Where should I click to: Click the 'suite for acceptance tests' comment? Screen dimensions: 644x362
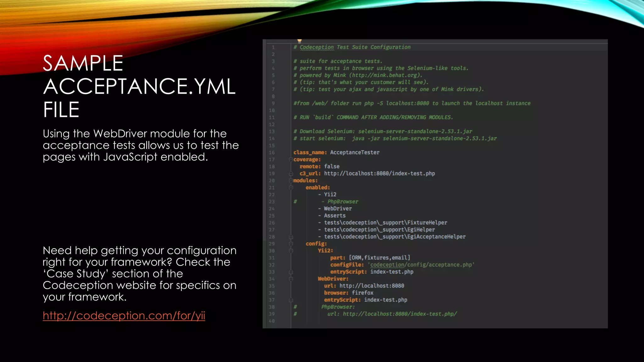pos(338,61)
